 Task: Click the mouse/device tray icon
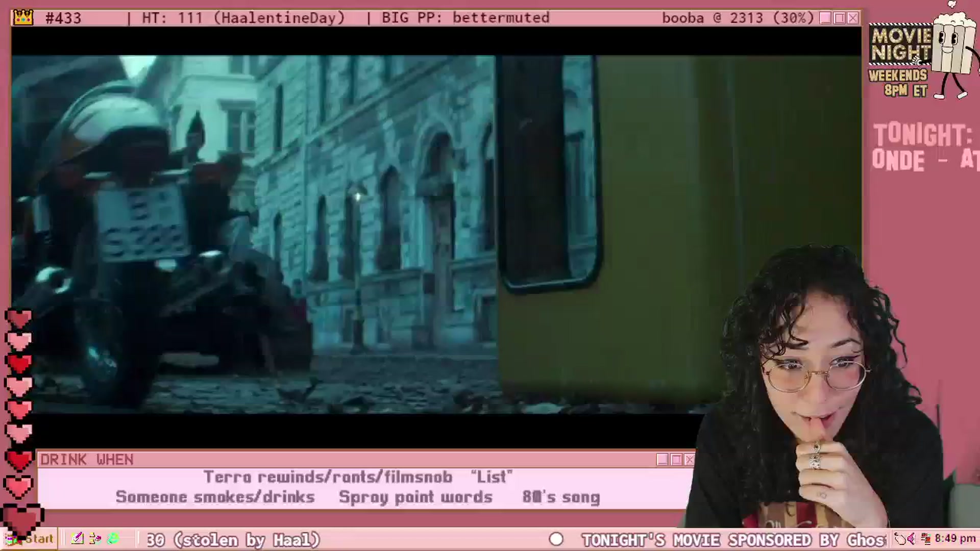pos(900,539)
